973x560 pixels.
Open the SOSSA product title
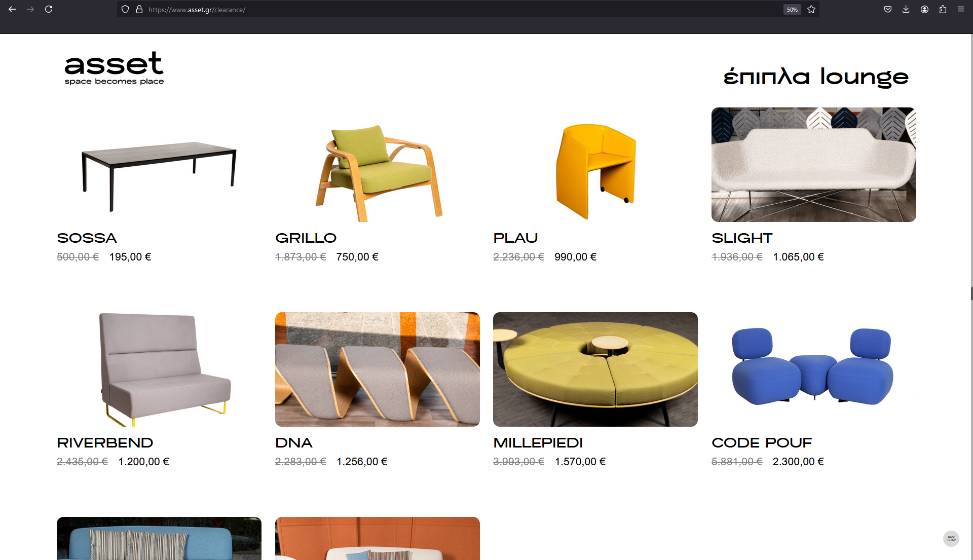[87, 238]
